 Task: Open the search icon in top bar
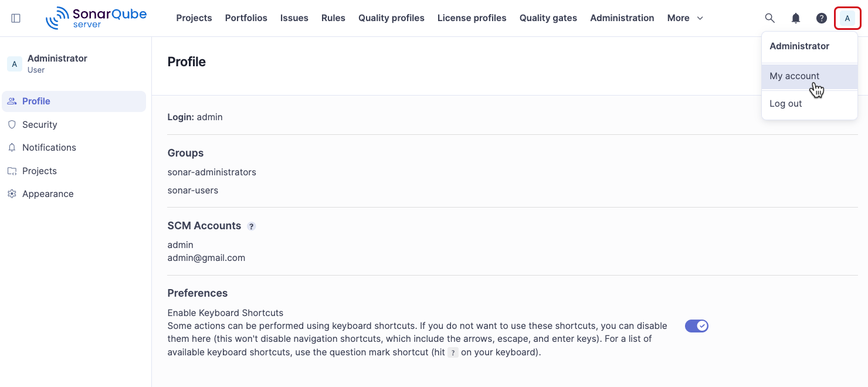coord(769,18)
